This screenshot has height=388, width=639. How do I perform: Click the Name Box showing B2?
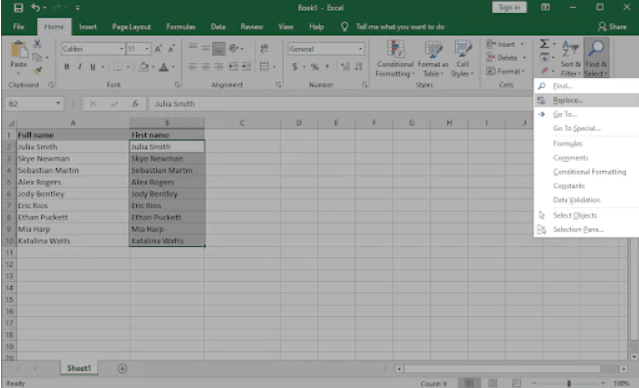(x=35, y=104)
